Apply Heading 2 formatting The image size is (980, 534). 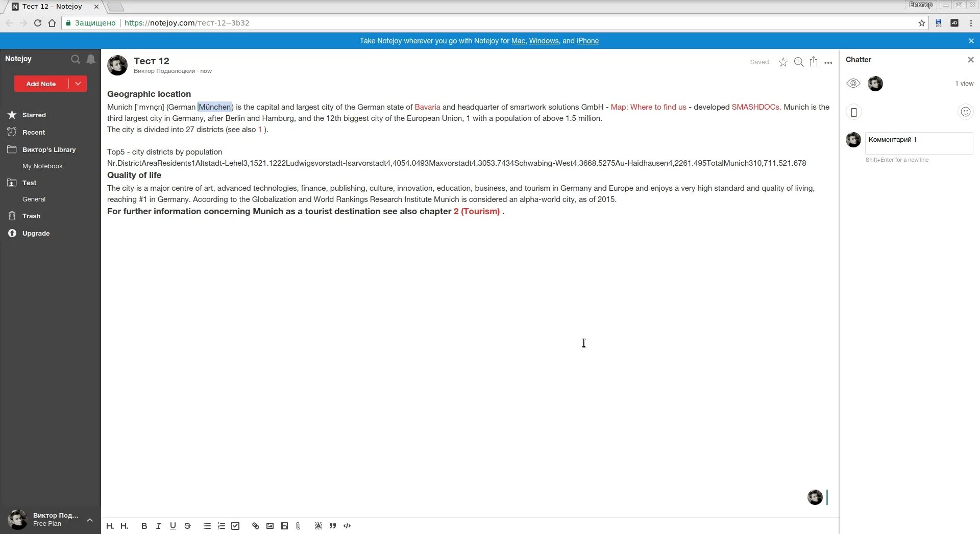coord(124,526)
